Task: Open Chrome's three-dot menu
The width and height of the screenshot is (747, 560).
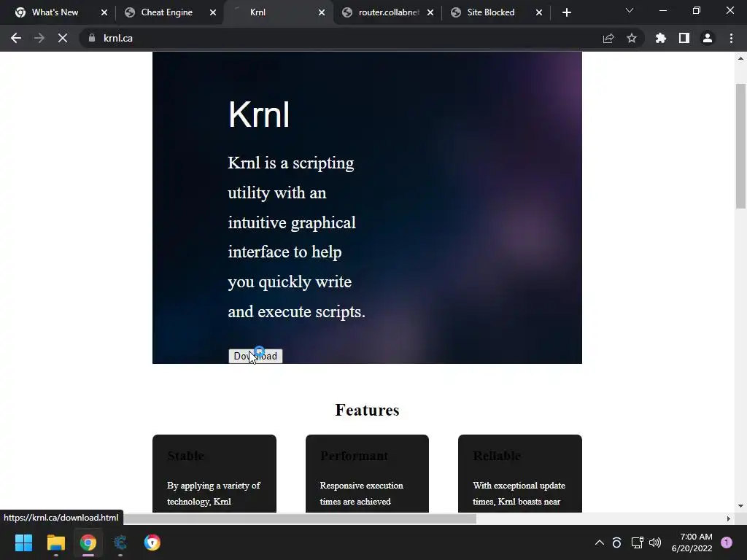Action: tap(731, 38)
